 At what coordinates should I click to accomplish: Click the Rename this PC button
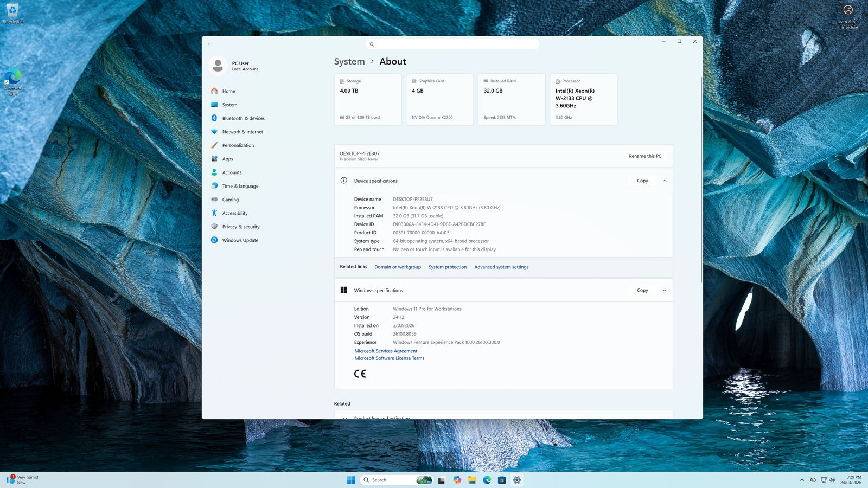645,156
